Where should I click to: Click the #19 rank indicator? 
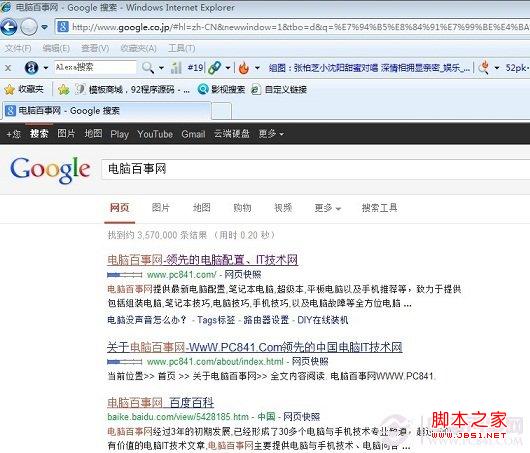tap(195, 68)
